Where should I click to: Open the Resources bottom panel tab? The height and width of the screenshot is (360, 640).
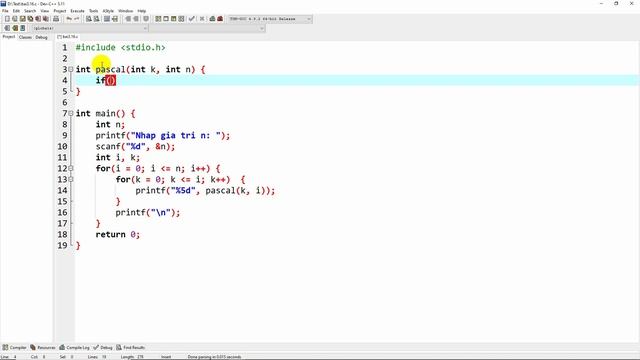pos(42,347)
